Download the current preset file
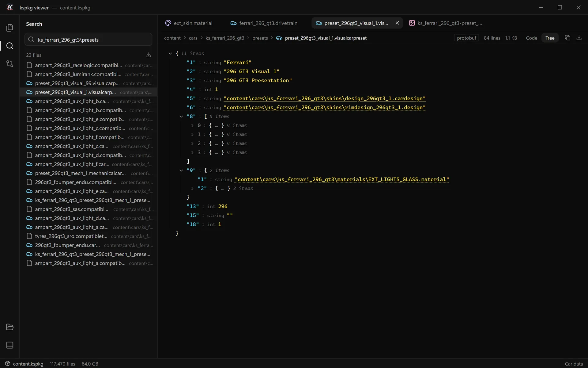The height and width of the screenshot is (368, 588). [x=579, y=38]
